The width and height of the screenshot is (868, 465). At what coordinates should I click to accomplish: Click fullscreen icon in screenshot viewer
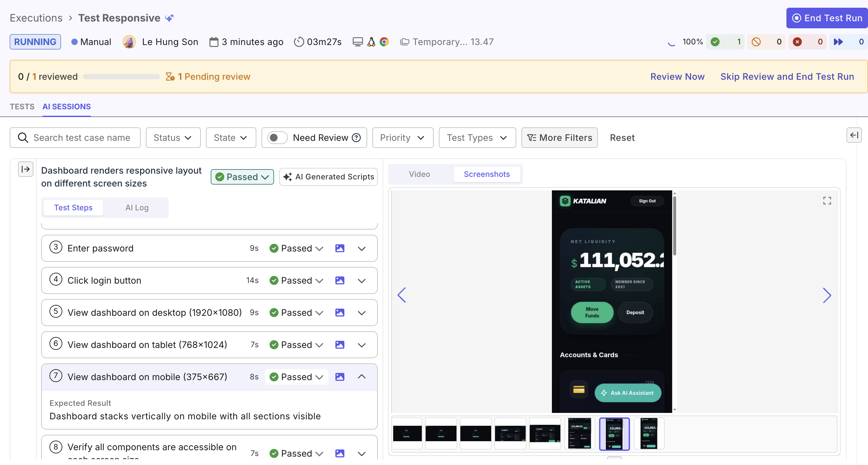[827, 201]
